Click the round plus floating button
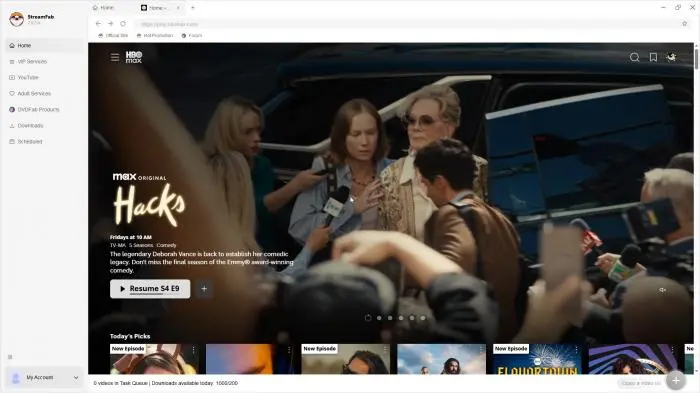 676,380
